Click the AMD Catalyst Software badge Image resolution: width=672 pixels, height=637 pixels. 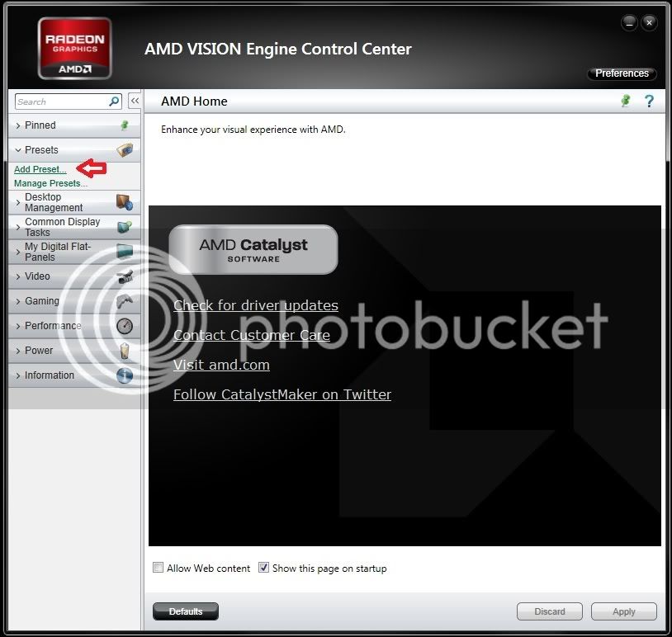click(253, 250)
